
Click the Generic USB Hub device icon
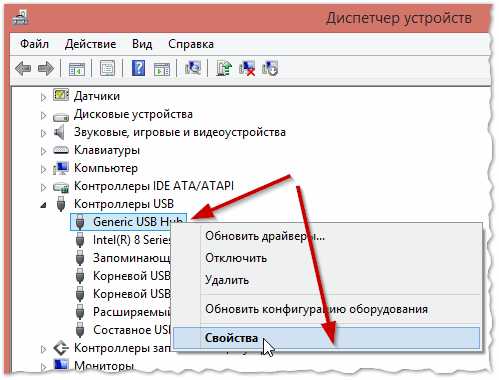[x=80, y=222]
